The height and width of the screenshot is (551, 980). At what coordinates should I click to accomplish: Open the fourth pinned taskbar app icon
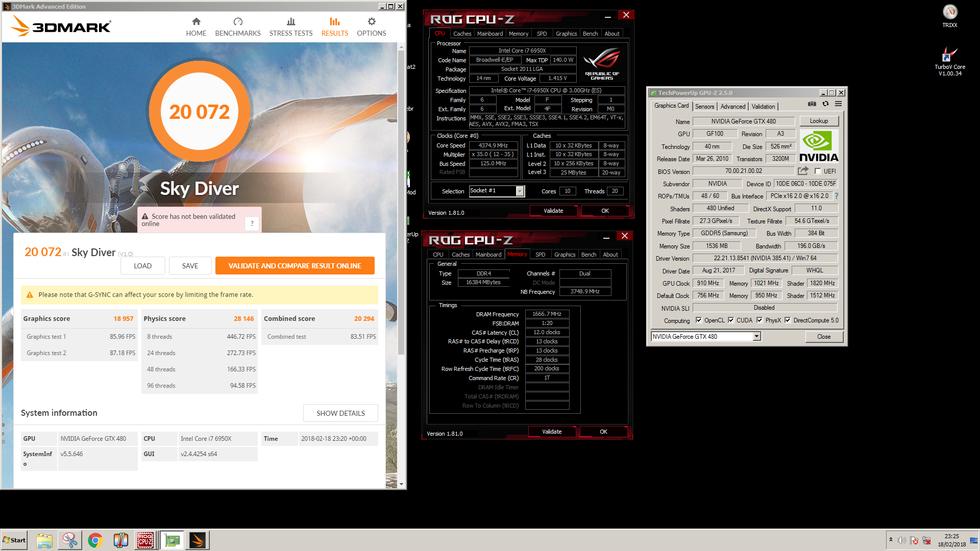[x=121, y=540]
